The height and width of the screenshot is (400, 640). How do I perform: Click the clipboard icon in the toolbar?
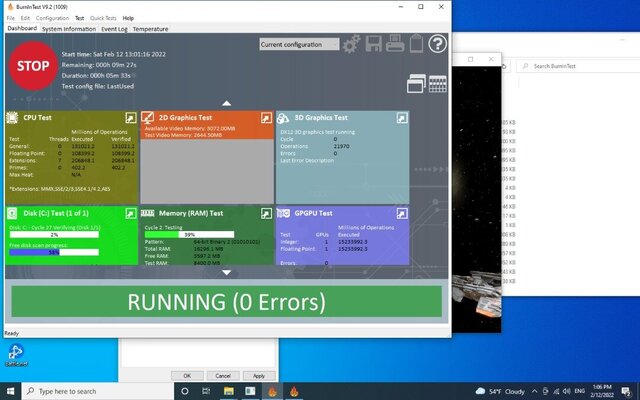(414, 44)
